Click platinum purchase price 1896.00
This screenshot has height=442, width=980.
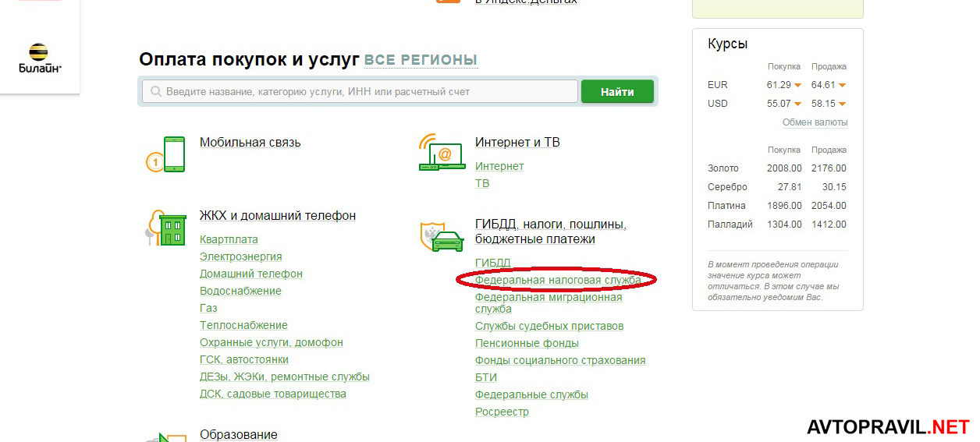tap(784, 206)
